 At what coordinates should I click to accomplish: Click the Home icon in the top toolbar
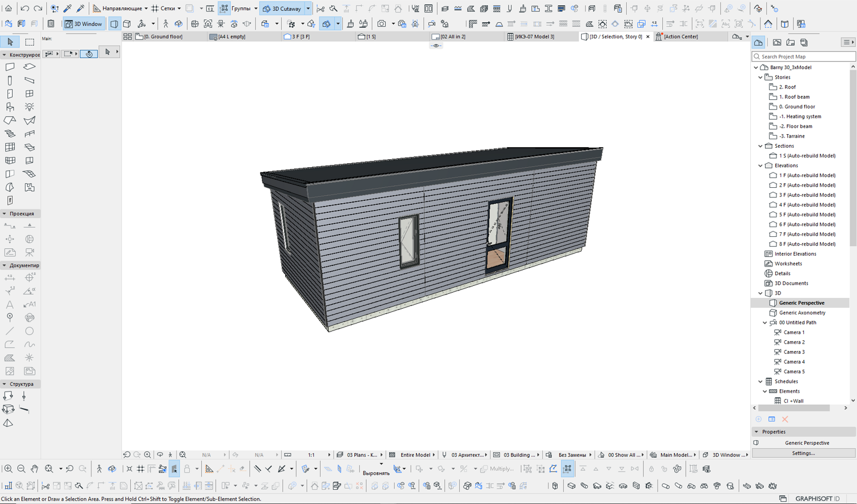click(8, 9)
